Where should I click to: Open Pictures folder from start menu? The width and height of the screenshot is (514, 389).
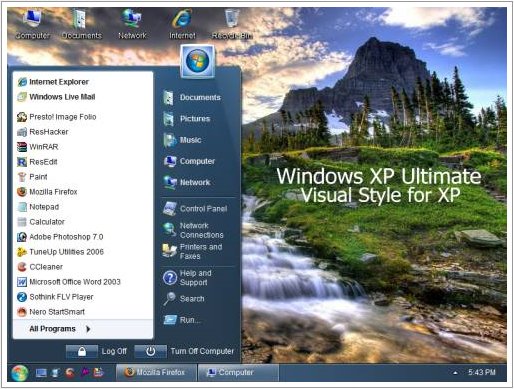point(187,119)
